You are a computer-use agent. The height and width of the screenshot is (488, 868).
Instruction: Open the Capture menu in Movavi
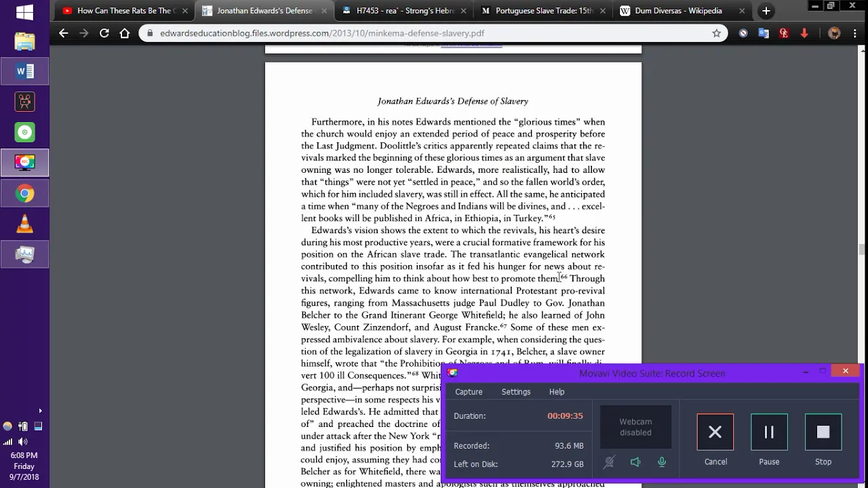469,392
